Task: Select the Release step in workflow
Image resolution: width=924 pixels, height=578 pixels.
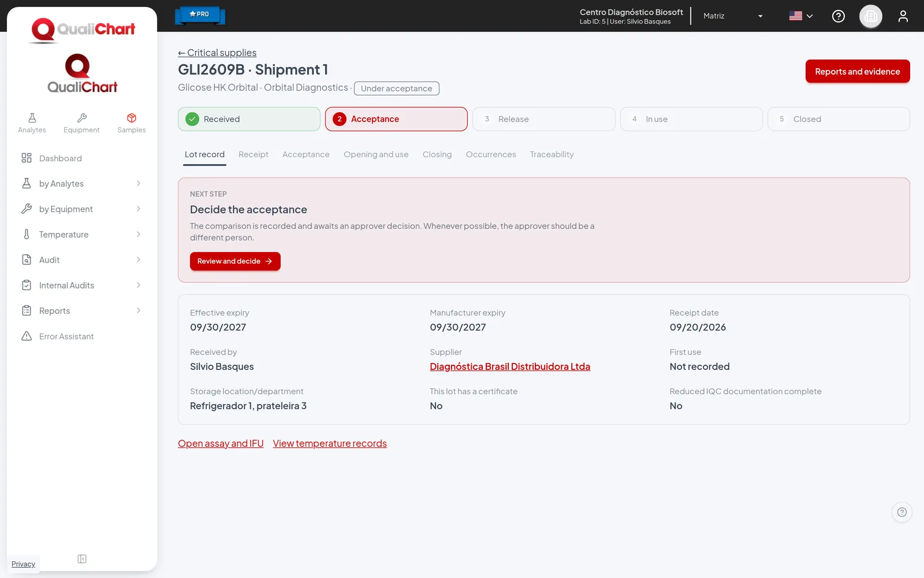Action: coord(544,119)
